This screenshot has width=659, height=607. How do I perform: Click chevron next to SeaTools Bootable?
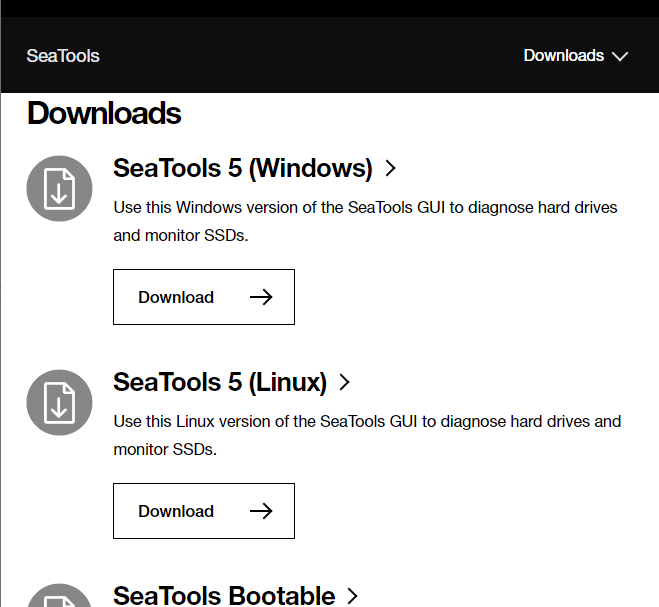[x=353, y=596]
